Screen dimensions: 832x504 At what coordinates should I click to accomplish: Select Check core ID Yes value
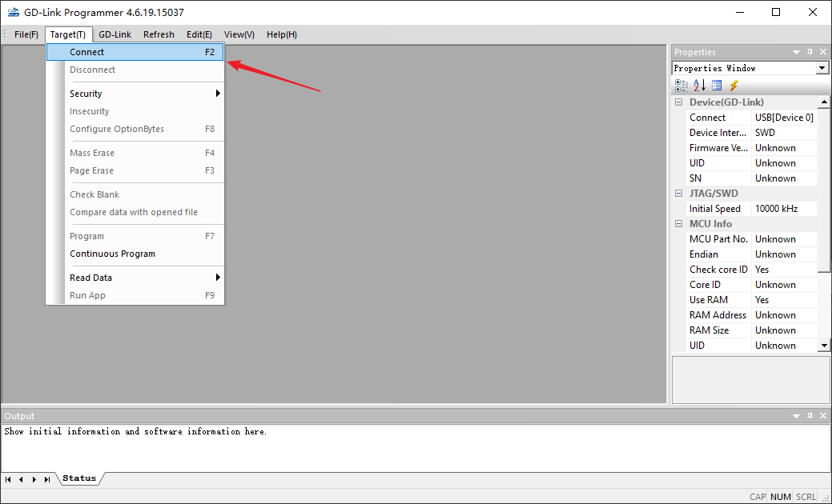coord(784,270)
